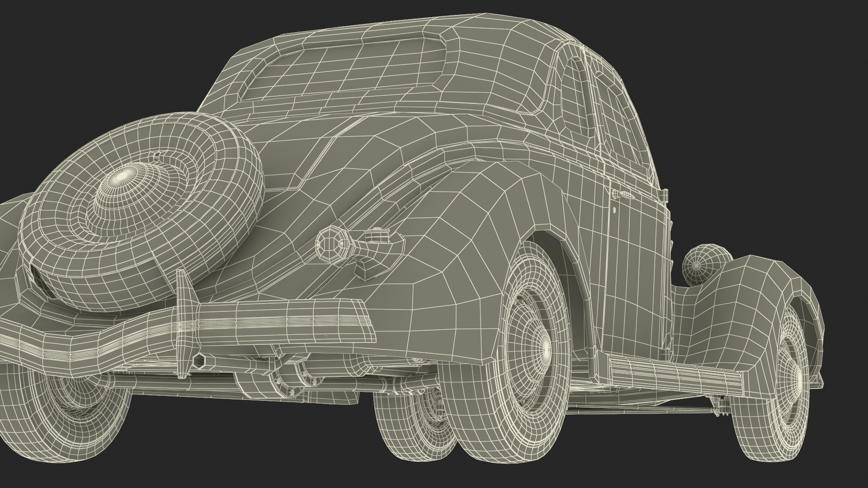Select the vertical bumper guard on the rear bumper

pyautogui.click(x=184, y=323)
